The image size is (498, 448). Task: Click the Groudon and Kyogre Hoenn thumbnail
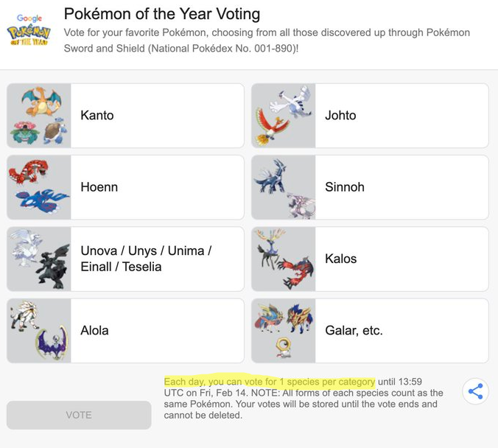(39, 187)
